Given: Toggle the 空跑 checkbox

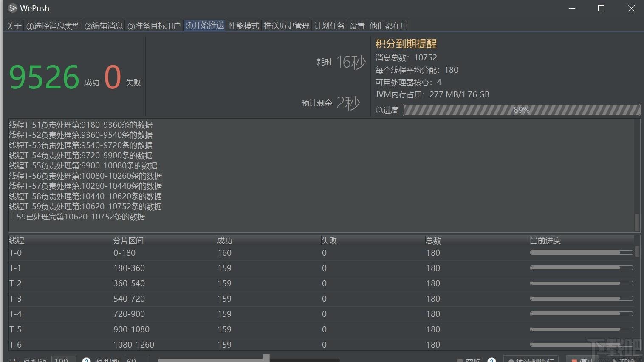Looking at the screenshot, I should pos(460,361).
